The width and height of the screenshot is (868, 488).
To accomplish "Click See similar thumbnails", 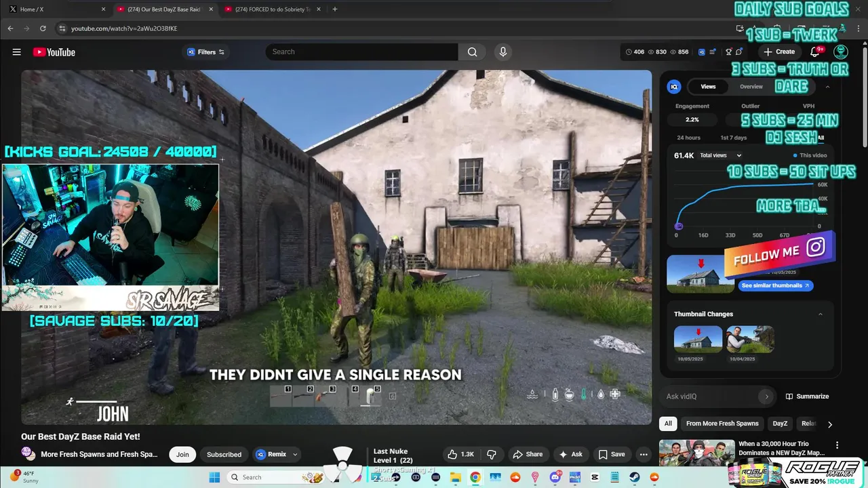I will [x=775, y=286].
